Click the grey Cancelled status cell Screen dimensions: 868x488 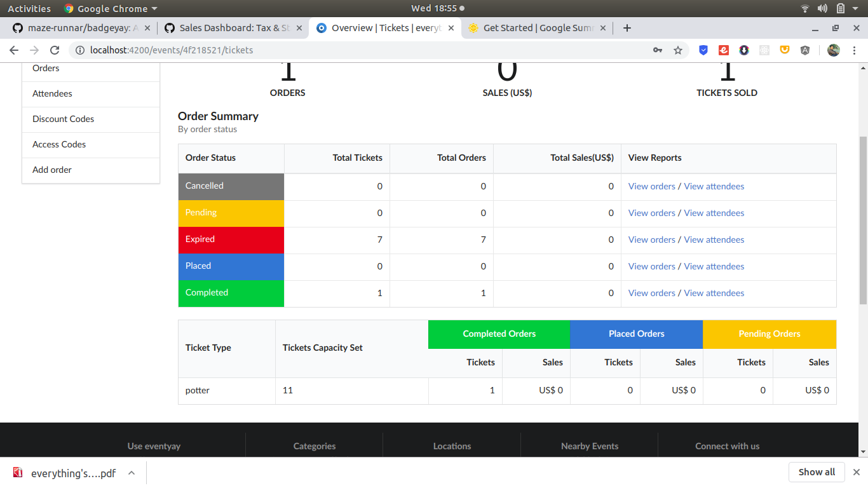point(231,186)
